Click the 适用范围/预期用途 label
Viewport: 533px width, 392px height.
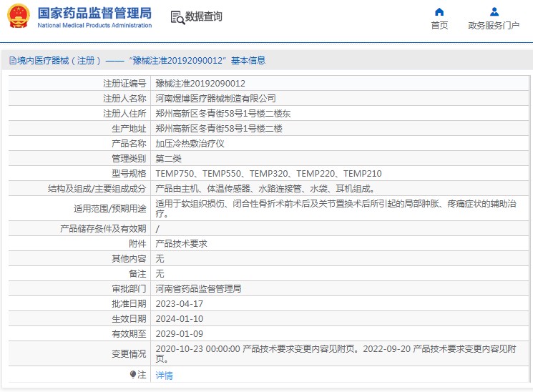(x=109, y=208)
